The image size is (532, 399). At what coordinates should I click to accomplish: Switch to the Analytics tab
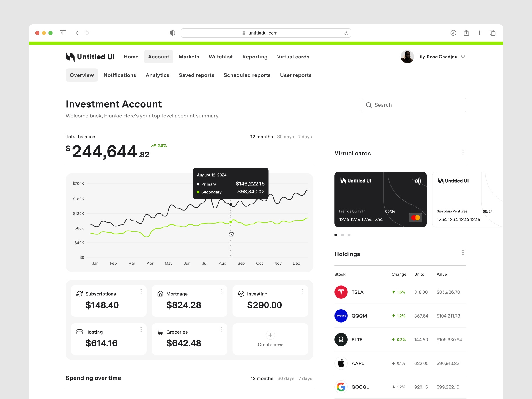point(157,75)
